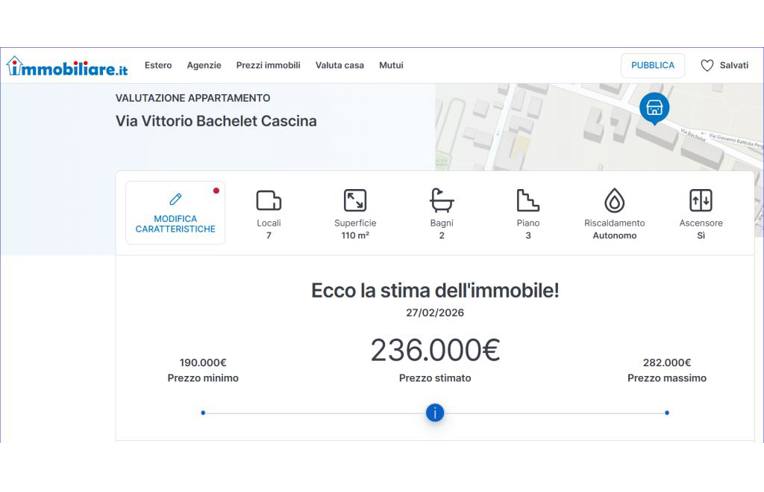Click the Ascensore Sì value
This screenshot has height=492, width=764.
pyautogui.click(x=701, y=235)
